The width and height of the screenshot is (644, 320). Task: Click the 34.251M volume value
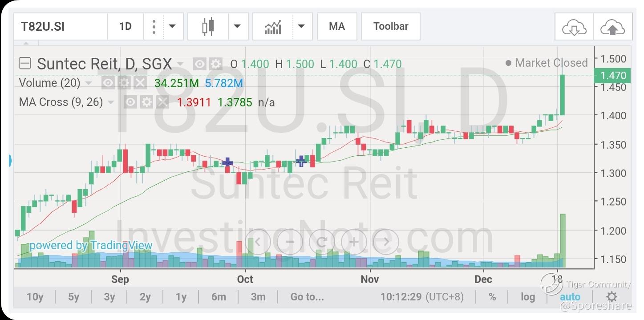[176, 83]
